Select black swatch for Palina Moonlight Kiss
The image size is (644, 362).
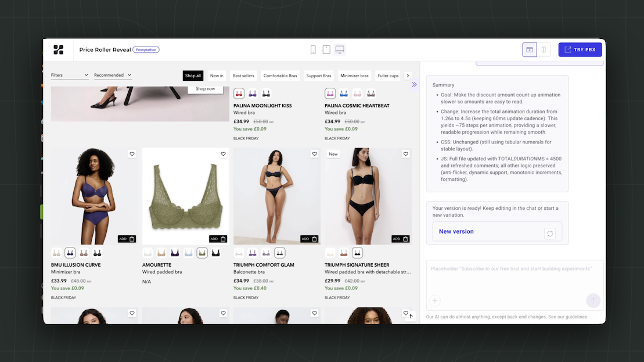coord(266,94)
